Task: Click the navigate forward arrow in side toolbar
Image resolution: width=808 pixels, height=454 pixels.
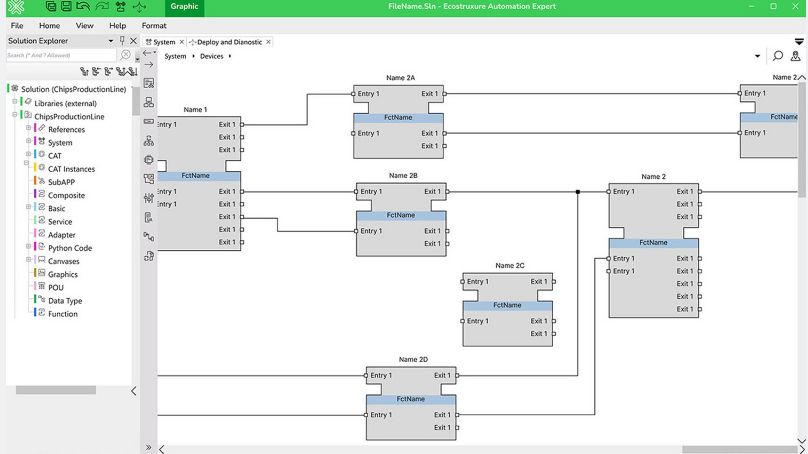Action: click(x=148, y=65)
